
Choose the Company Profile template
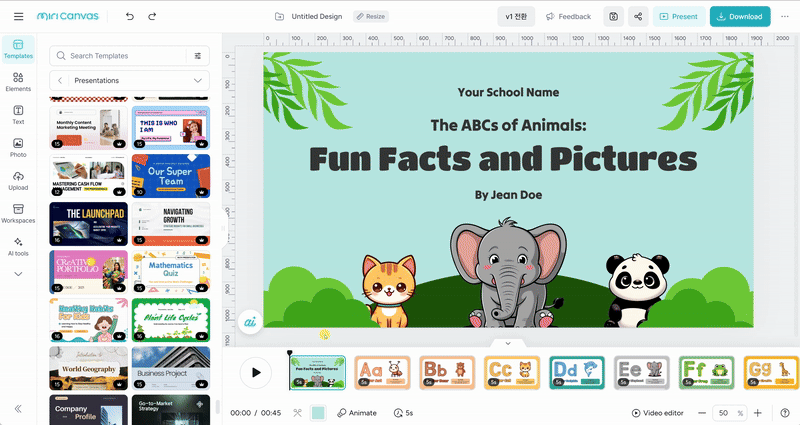(89, 410)
